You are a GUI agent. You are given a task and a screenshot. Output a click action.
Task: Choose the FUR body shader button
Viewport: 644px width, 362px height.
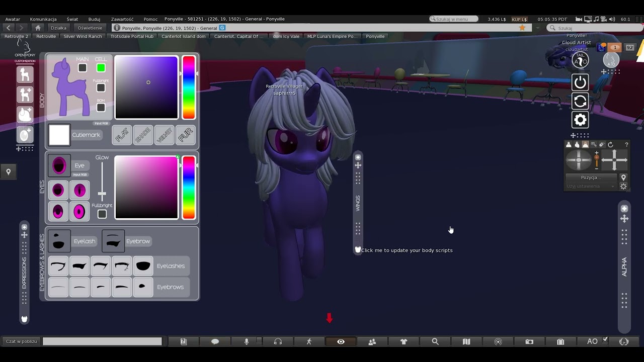(x=186, y=135)
